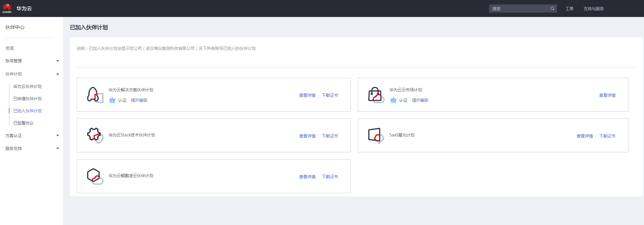The width and height of the screenshot is (644, 225).
Task: Expand the 账号管理 sidebar arrow
Action: tap(58, 61)
